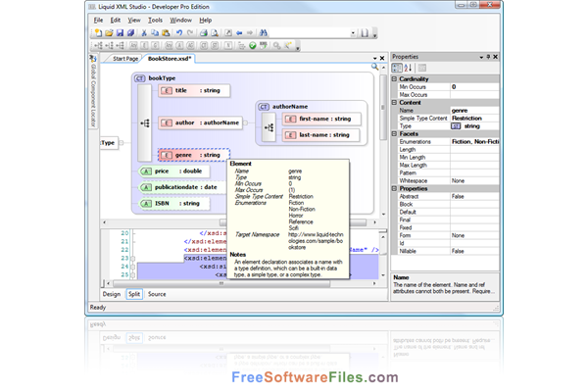Click the Global Component Locator sidebar icon
Image resolution: width=588 pixels, height=392 pixels.
[x=93, y=59]
